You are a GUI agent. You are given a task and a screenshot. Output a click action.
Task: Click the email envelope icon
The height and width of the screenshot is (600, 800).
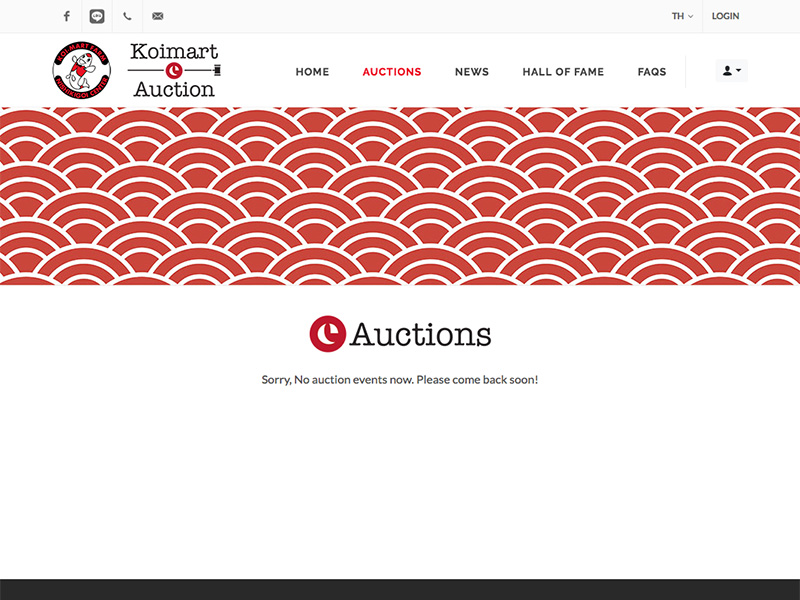point(157,16)
